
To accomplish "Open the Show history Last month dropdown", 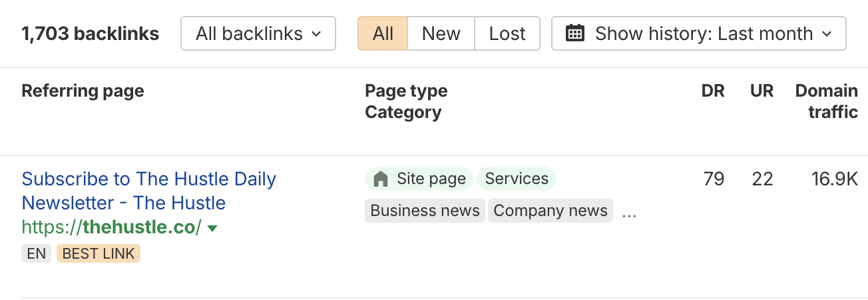I will pyautogui.click(x=699, y=33).
